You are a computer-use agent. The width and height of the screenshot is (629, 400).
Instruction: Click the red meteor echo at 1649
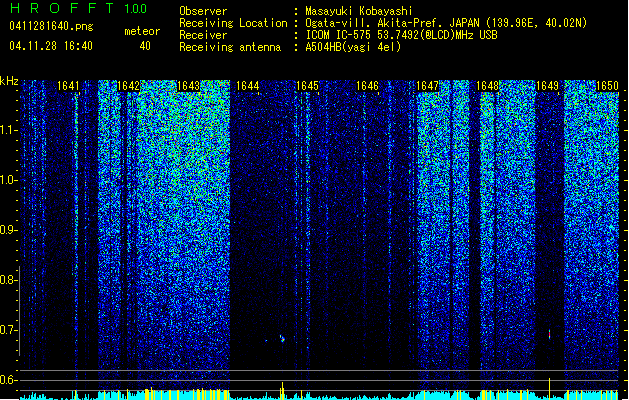coord(549,334)
